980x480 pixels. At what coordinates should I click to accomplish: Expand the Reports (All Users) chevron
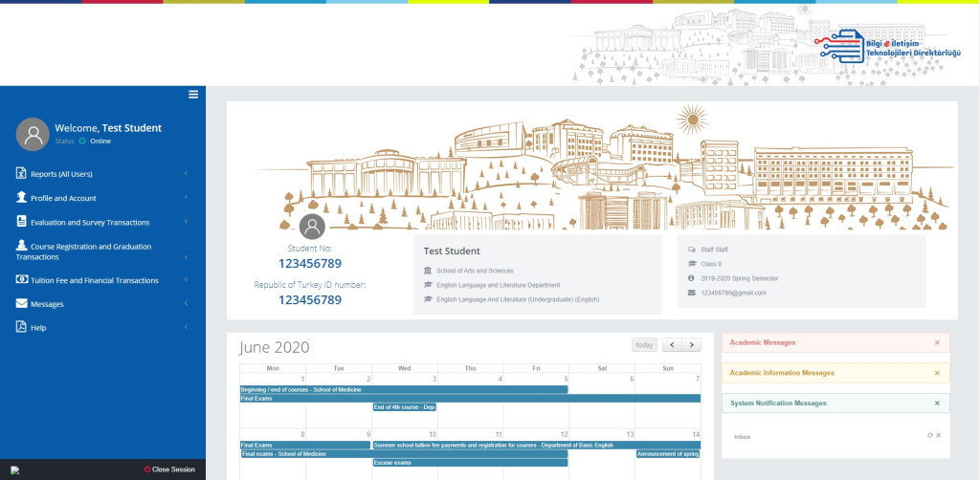point(185,174)
